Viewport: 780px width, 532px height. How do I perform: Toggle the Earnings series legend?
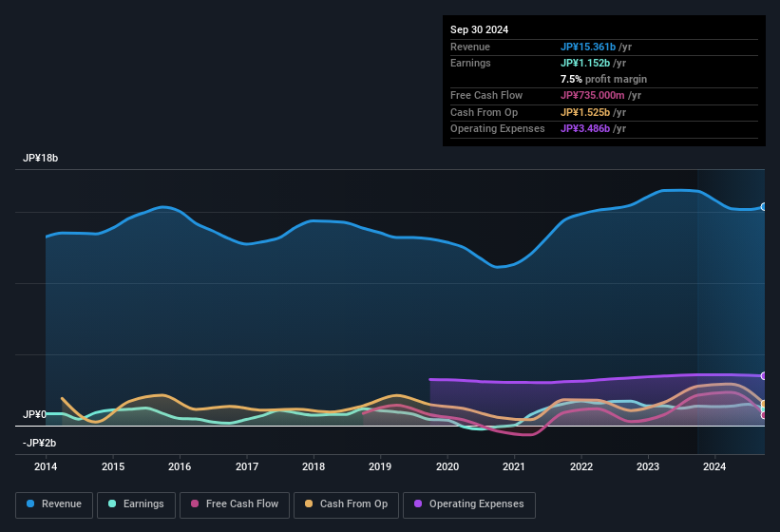(136, 504)
